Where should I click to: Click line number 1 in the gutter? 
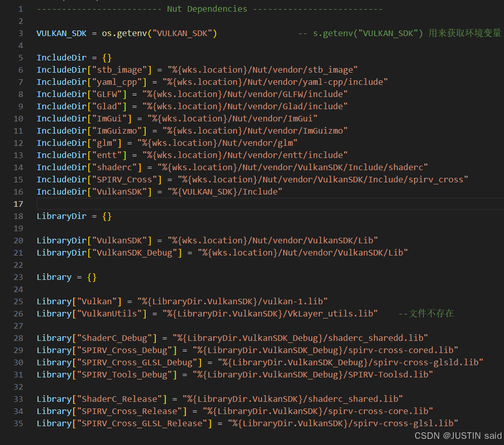(x=21, y=9)
